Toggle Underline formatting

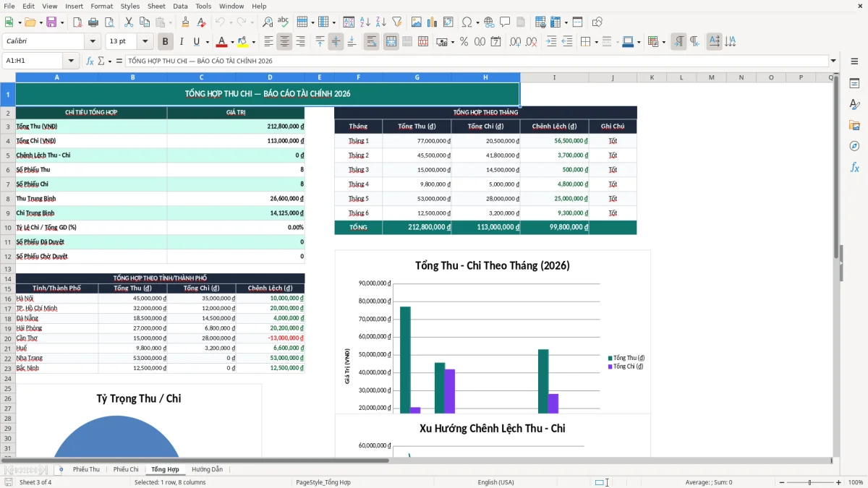pos(197,42)
